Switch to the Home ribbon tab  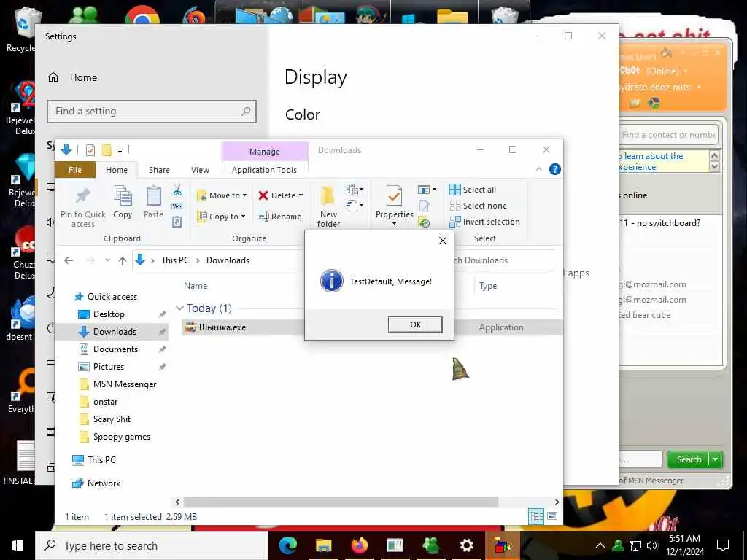tap(117, 170)
